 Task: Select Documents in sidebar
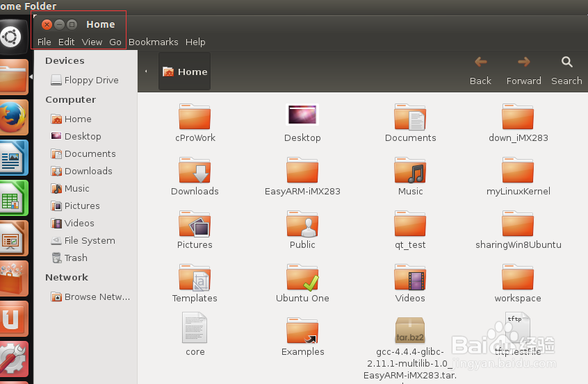pyautogui.click(x=83, y=153)
